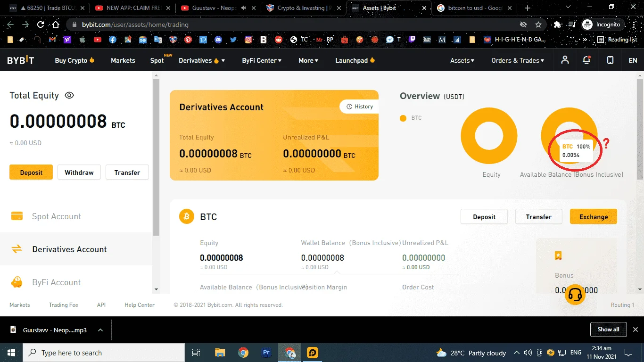Screen dimensions: 644x362
Task: Expand the More dropdown
Action: [x=308, y=60]
